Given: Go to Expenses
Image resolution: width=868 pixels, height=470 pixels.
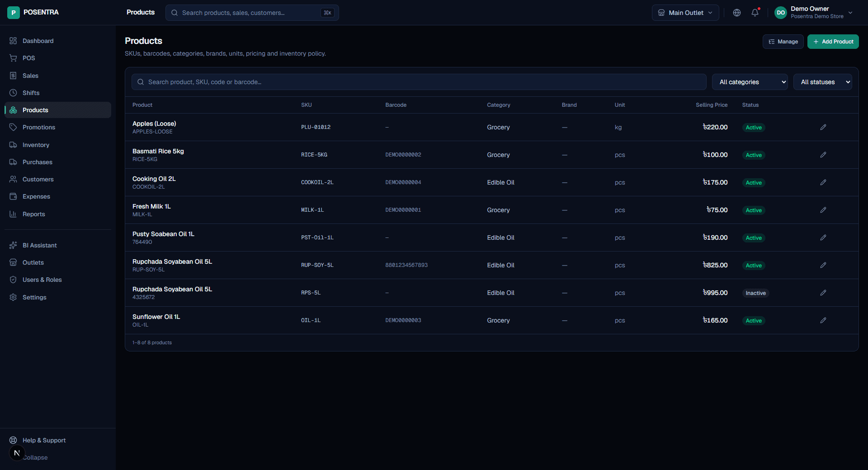Looking at the screenshot, I should pyautogui.click(x=58, y=196).
